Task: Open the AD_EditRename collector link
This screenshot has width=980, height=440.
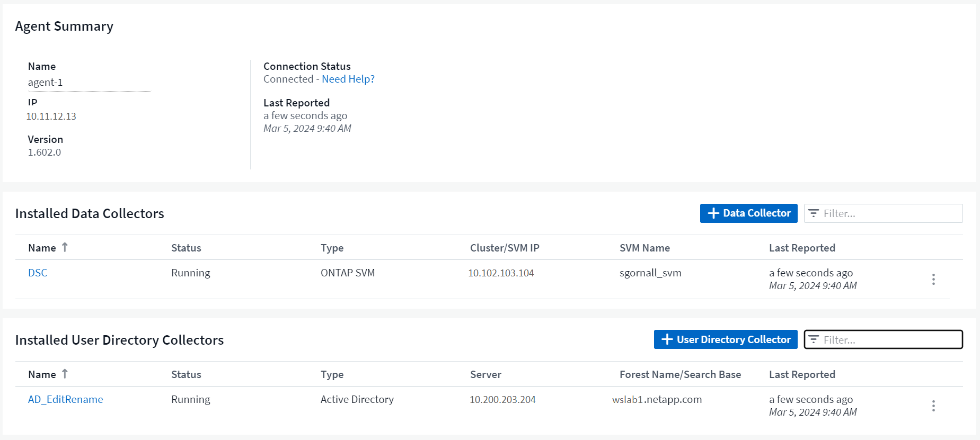Action: 65,399
